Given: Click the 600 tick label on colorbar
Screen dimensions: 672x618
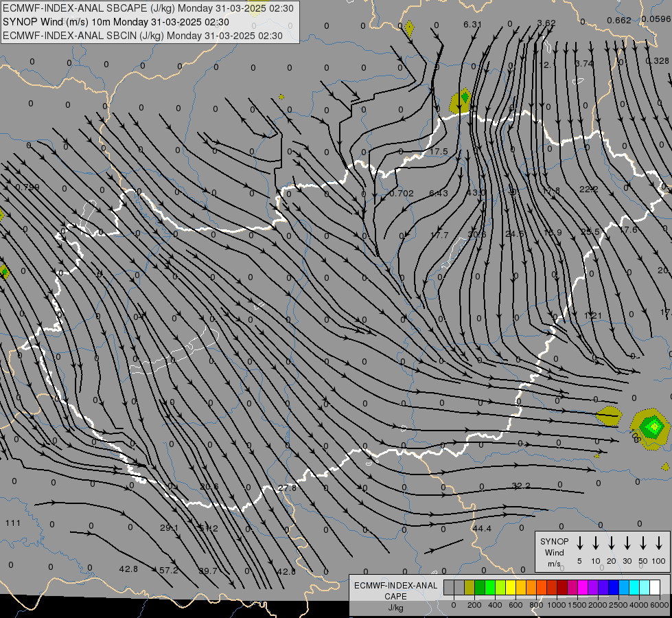Looking at the screenshot, I should click(x=515, y=605).
